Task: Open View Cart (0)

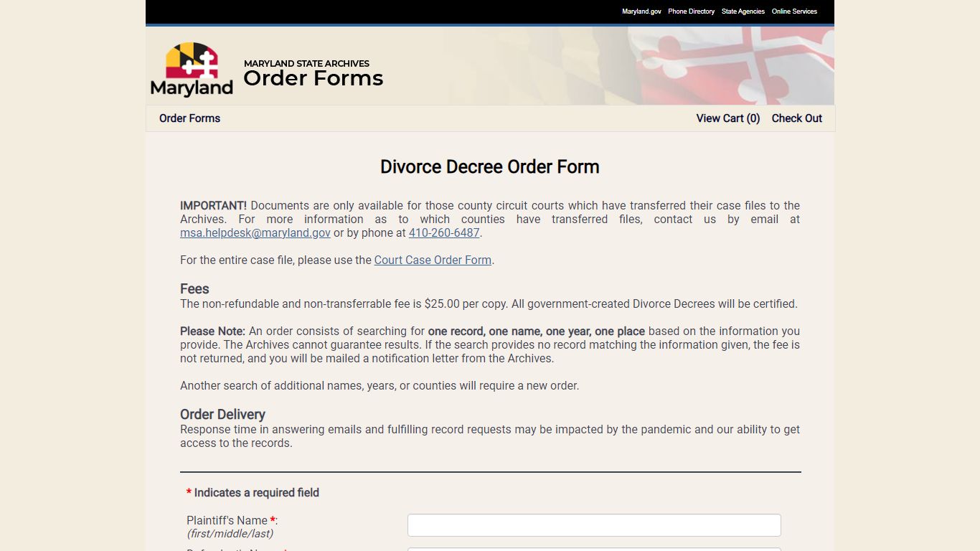Action: 728,118
